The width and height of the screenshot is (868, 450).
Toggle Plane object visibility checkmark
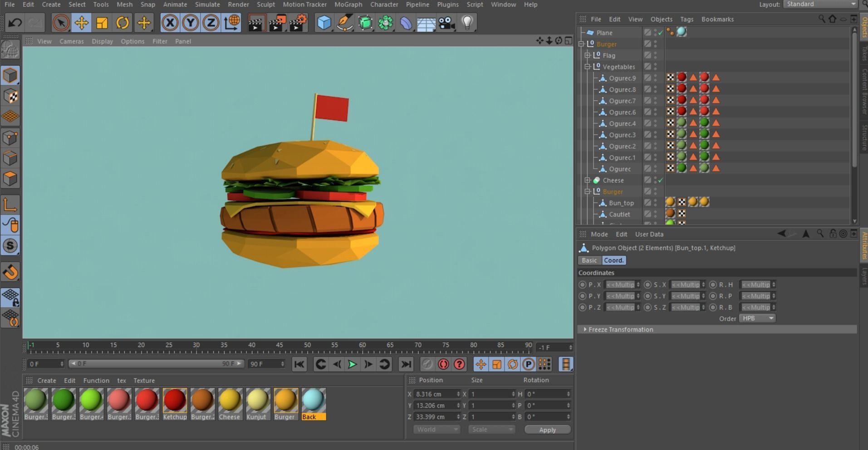(661, 33)
